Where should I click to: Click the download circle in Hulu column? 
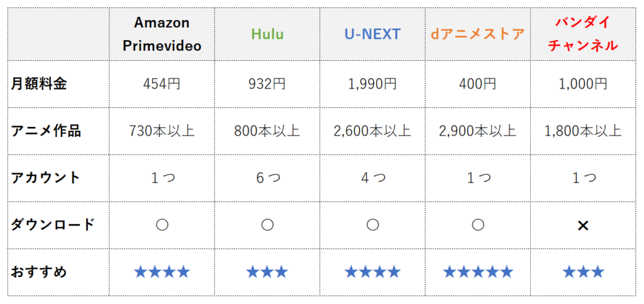(x=267, y=225)
